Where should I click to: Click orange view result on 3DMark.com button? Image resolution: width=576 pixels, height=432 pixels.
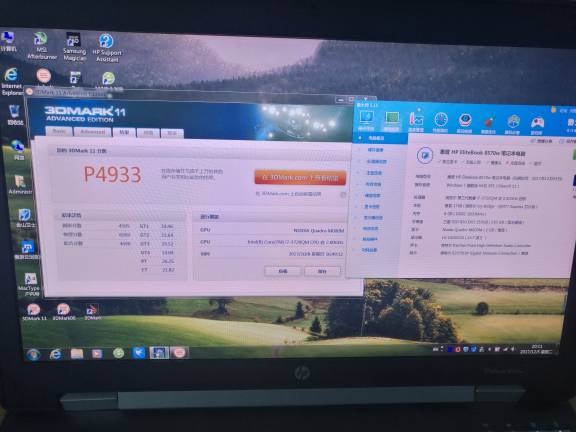click(300, 178)
